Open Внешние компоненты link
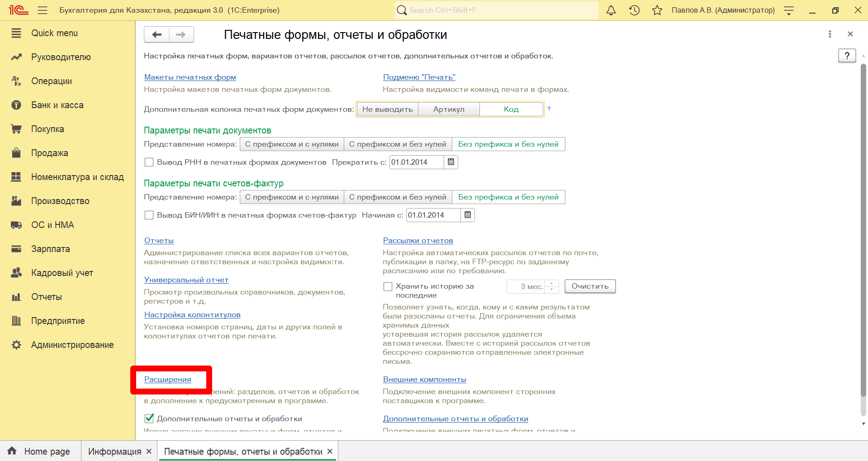The height and width of the screenshot is (461, 868). coord(425,379)
